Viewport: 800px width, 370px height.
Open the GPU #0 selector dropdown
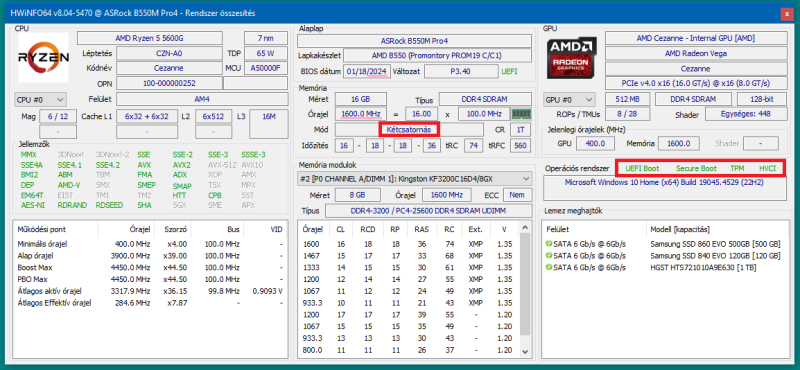(x=570, y=99)
